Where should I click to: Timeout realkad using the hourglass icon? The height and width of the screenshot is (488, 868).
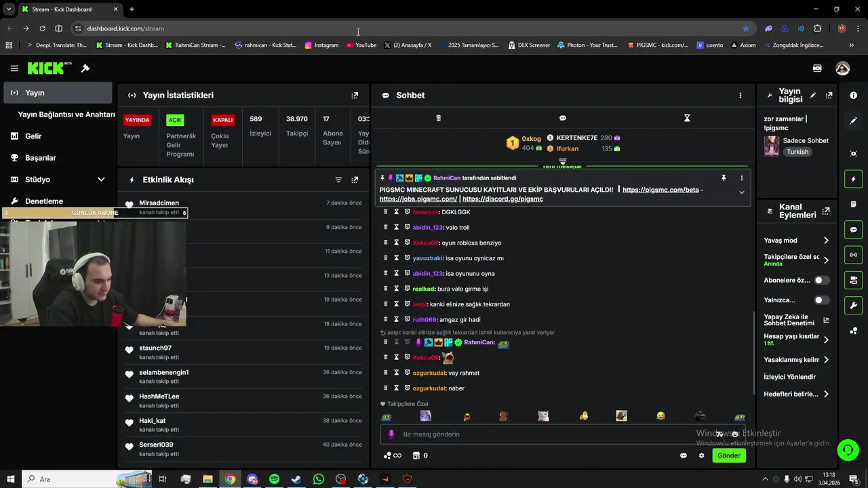click(397, 289)
